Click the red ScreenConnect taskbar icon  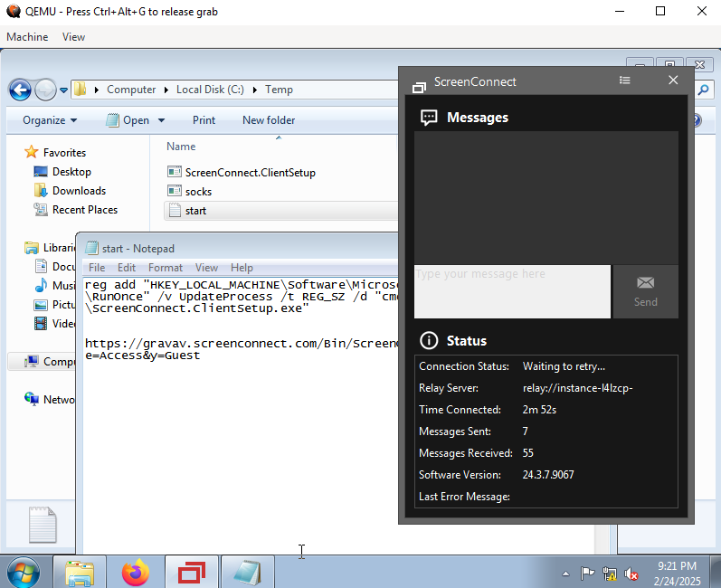[x=192, y=573]
